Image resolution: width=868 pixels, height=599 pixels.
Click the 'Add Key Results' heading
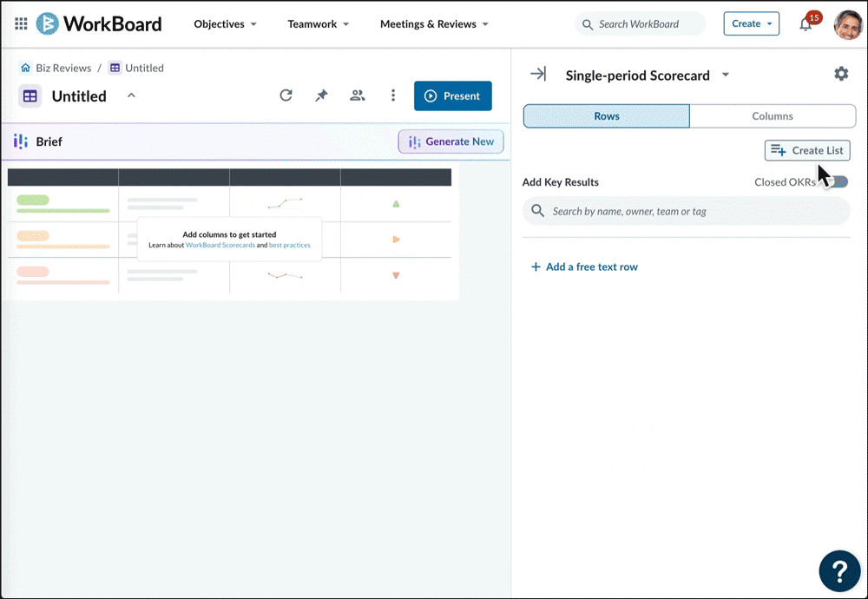560,182
